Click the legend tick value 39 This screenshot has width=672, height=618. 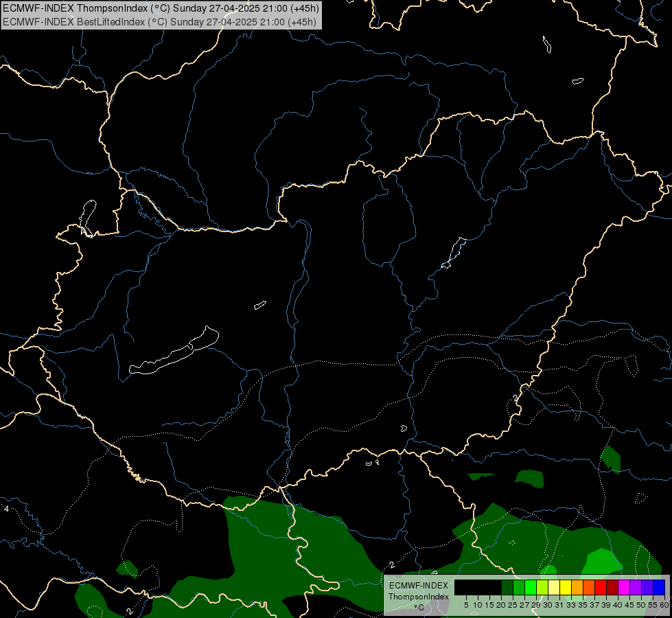[x=606, y=605]
